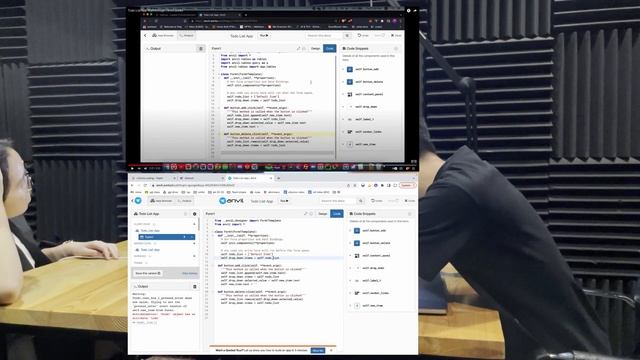Open App Browser in bottom window toolbar
640x360 pixels.
161,200
